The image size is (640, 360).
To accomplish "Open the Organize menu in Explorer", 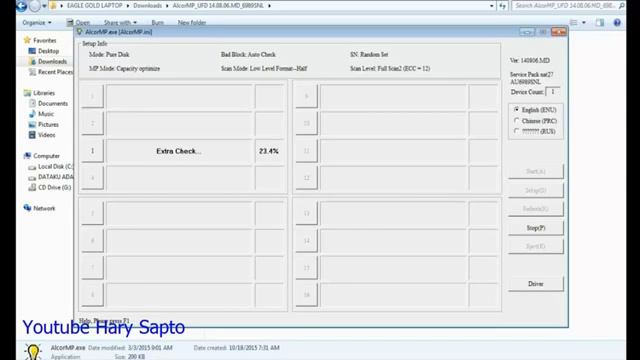I will pos(37,22).
